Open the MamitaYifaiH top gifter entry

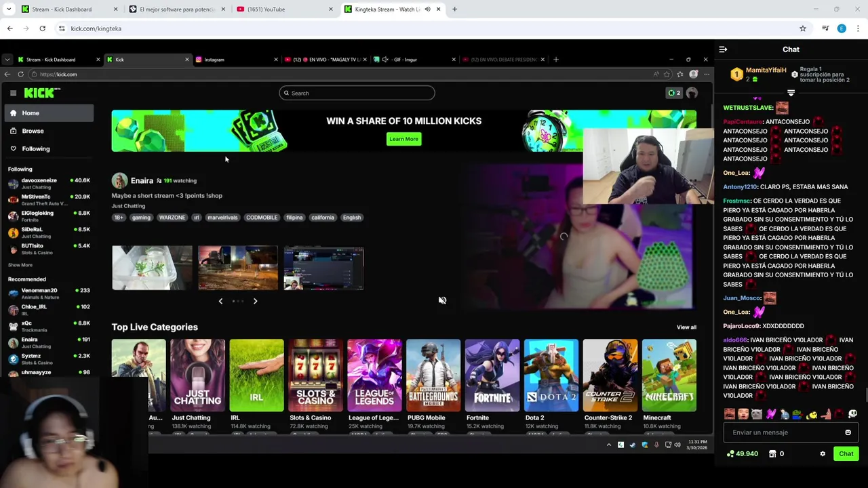coord(759,74)
